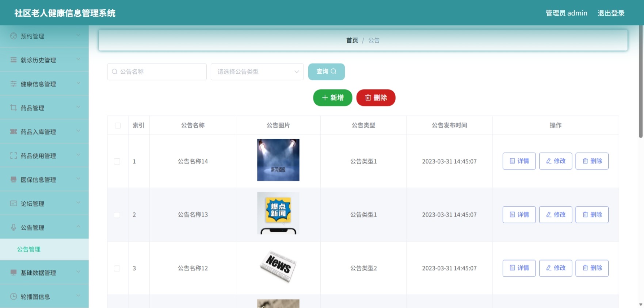Click the 公告管理 microphone icon
The height and width of the screenshot is (308, 644).
coord(14,227)
